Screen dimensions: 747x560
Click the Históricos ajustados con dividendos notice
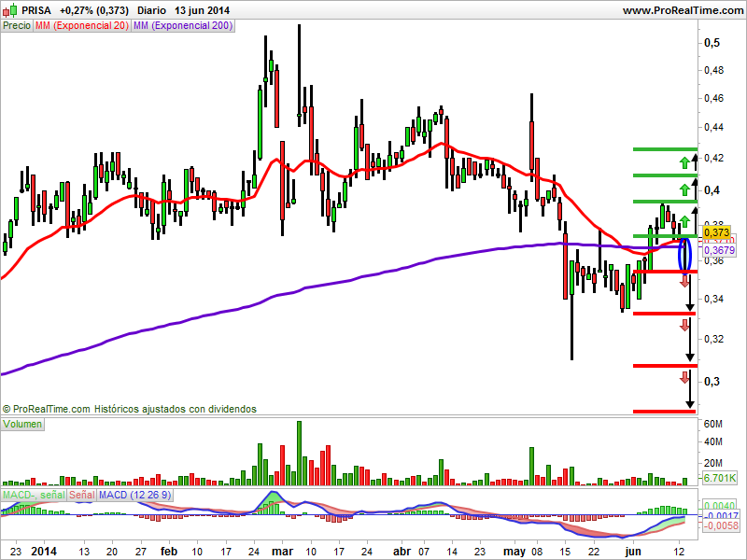coord(175,409)
